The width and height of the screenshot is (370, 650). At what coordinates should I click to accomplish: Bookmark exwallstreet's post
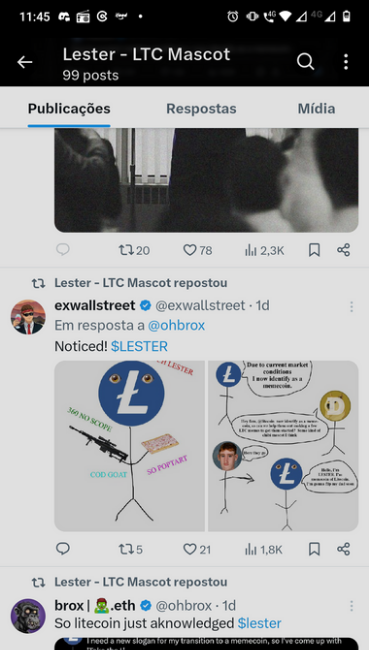(314, 549)
